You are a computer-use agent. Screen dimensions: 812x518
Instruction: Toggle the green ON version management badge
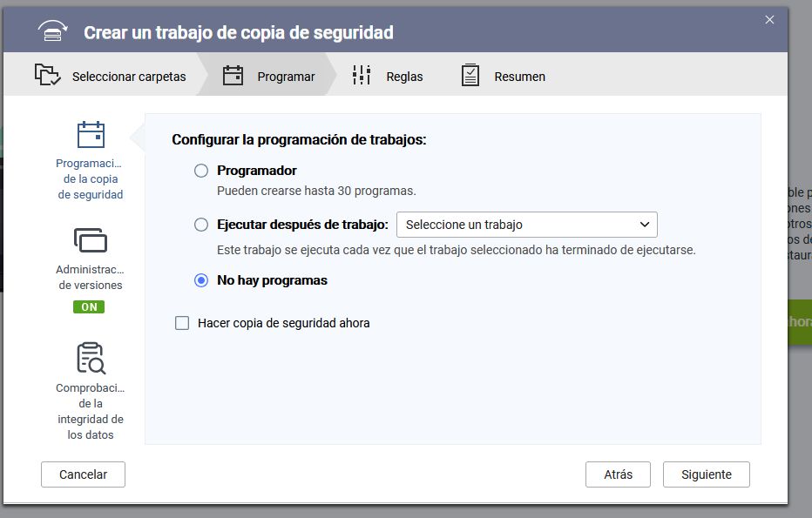click(x=90, y=306)
